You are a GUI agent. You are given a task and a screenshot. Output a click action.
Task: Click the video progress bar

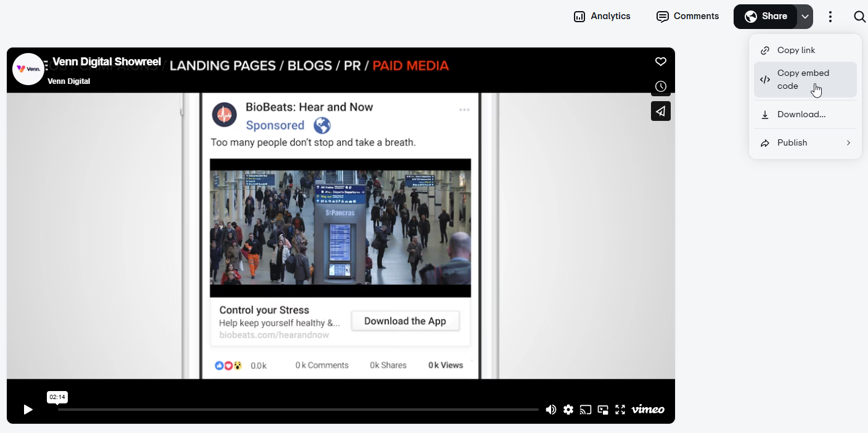[298, 410]
